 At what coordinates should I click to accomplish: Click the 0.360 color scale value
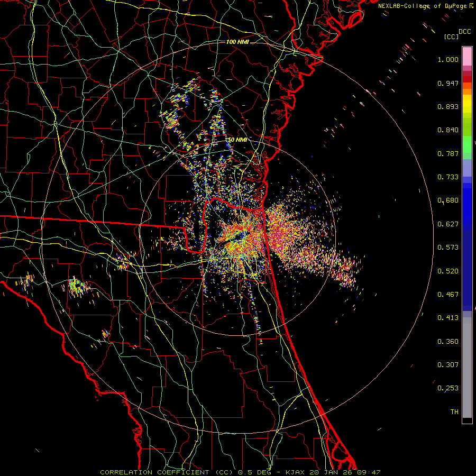pyautogui.click(x=448, y=342)
